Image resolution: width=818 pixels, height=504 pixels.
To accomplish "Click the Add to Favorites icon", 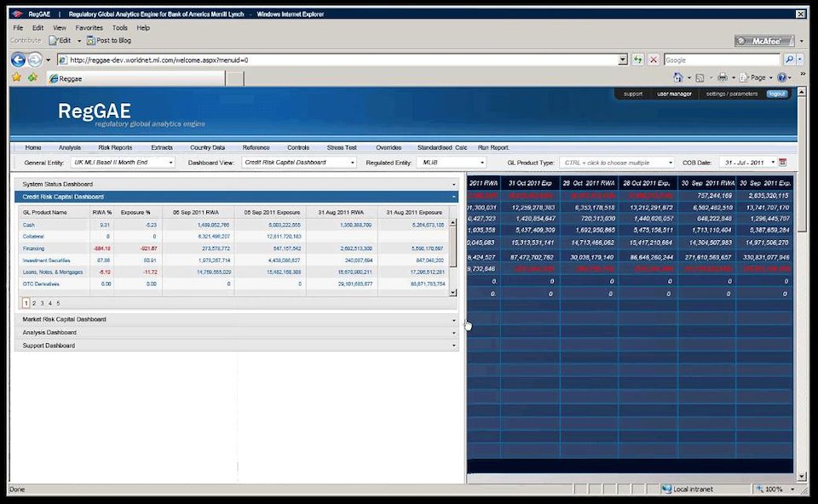I will point(32,77).
